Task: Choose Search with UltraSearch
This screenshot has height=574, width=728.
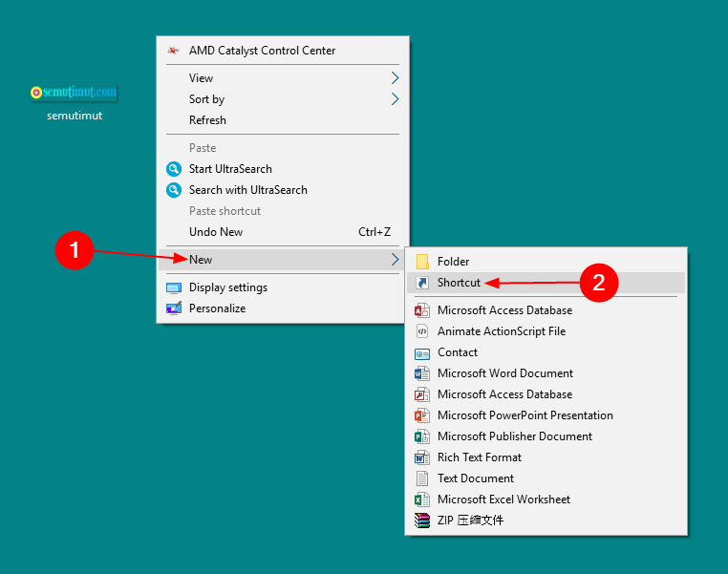Action: tap(283, 190)
